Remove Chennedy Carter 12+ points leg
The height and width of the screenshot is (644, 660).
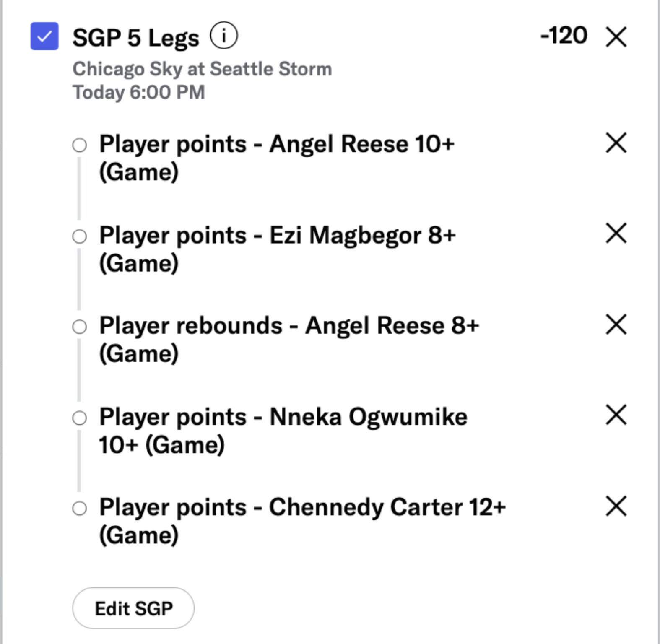[616, 506]
